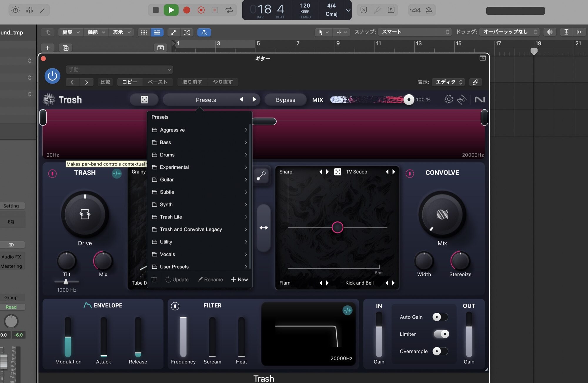Toggle the CONVOLVE module power button
This screenshot has width=588, height=383.
410,173
